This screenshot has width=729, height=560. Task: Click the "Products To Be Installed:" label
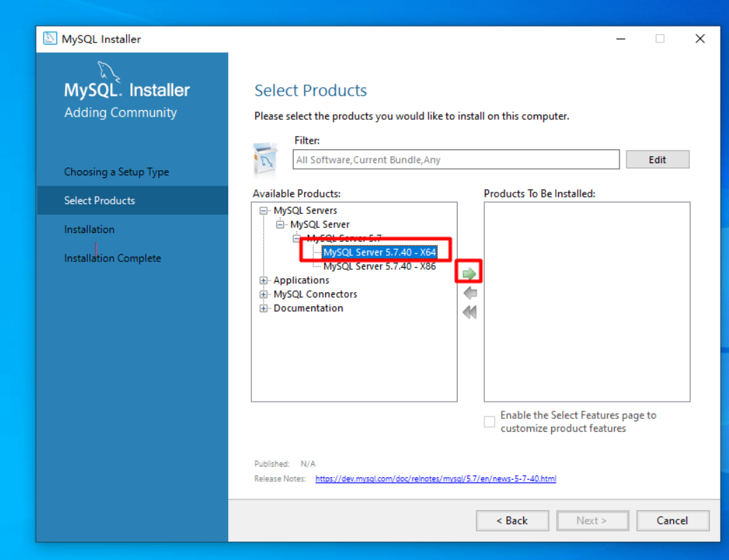539,194
